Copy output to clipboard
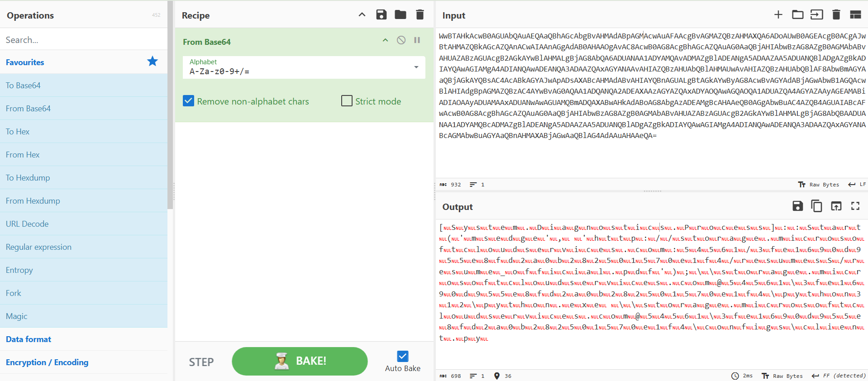This screenshot has height=381, width=868. point(816,206)
